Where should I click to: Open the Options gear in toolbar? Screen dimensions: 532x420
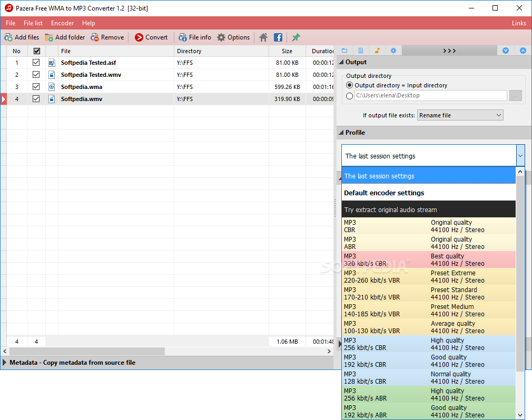pyautogui.click(x=233, y=37)
